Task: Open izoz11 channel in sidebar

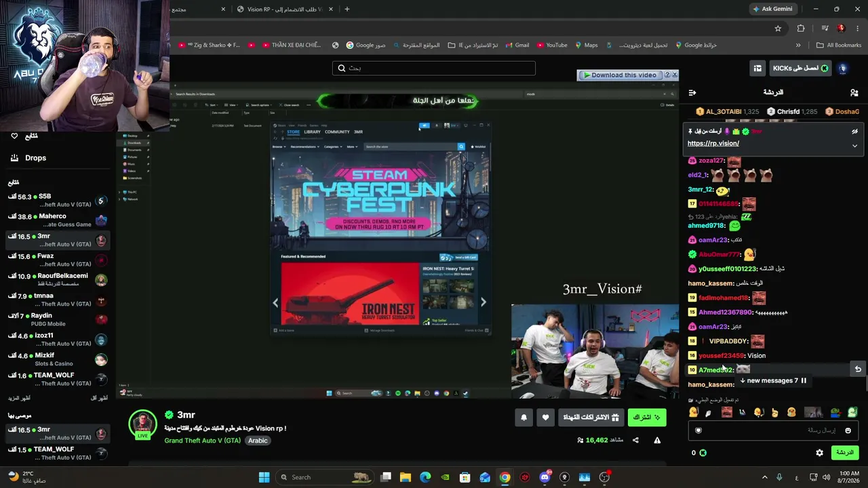Action: tap(58, 340)
